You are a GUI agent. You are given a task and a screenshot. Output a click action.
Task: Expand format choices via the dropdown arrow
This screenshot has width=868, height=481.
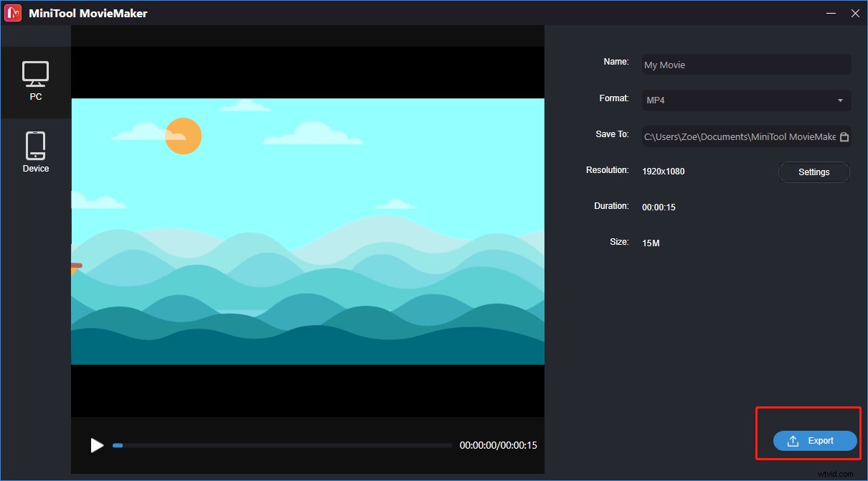pos(841,100)
